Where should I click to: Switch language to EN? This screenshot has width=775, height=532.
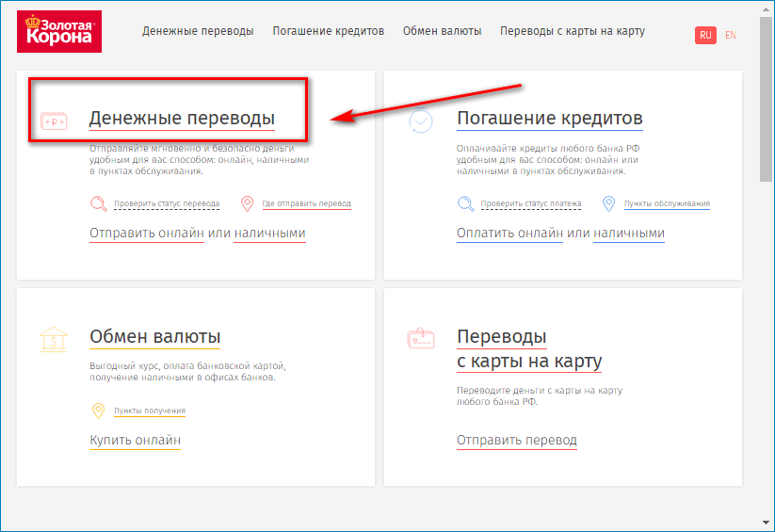[x=731, y=35]
